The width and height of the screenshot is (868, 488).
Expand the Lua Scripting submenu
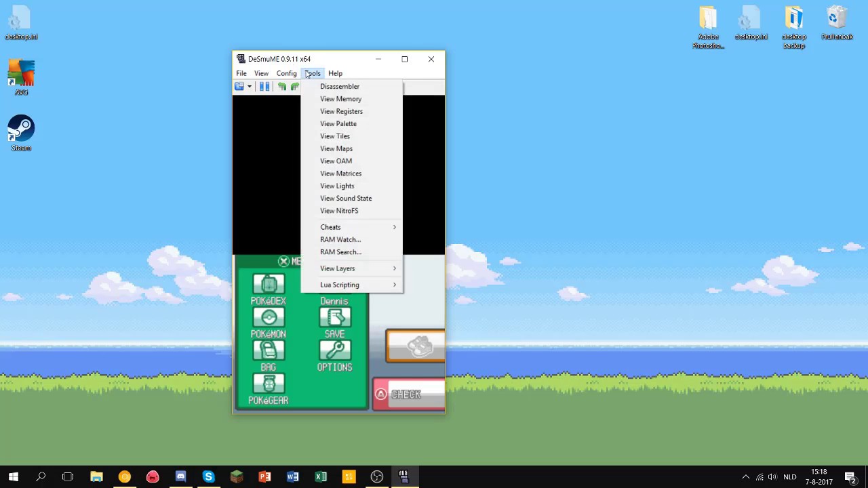[x=352, y=285]
